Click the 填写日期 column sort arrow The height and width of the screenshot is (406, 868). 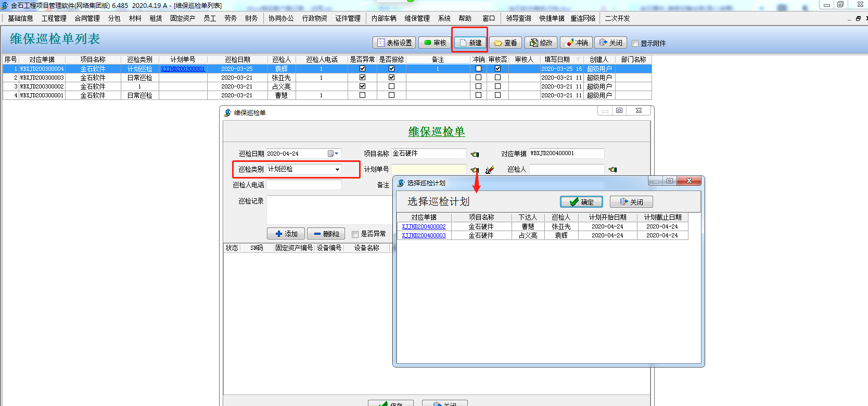click(x=579, y=60)
